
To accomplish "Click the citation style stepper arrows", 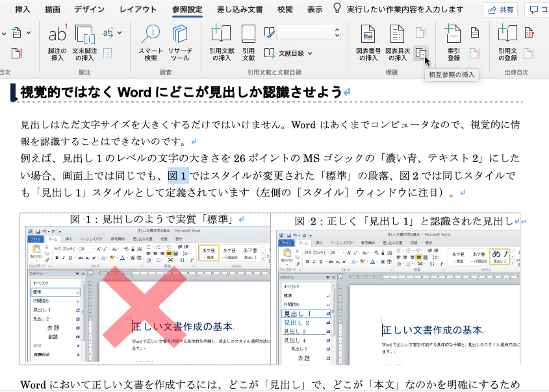I will [337, 33].
